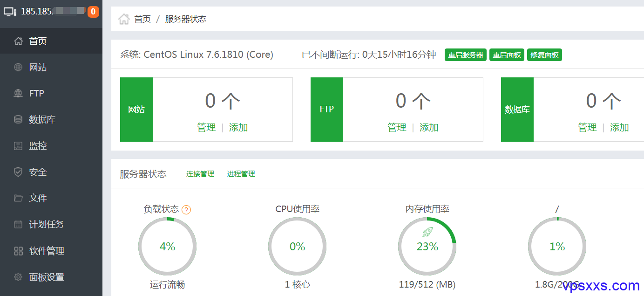Open the 数据库 database icon in sidebar
This screenshot has width=644, height=296.
pyautogui.click(x=18, y=120)
